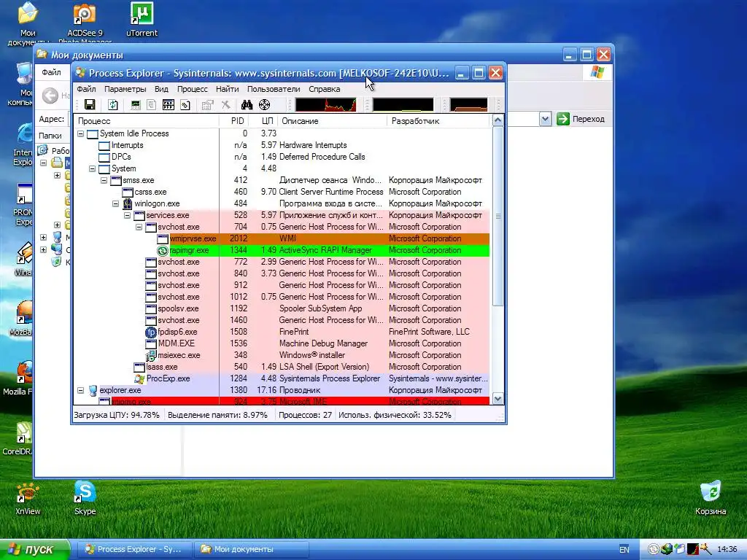Sort by the Процесс column header
The image size is (747, 560).
[146, 121]
